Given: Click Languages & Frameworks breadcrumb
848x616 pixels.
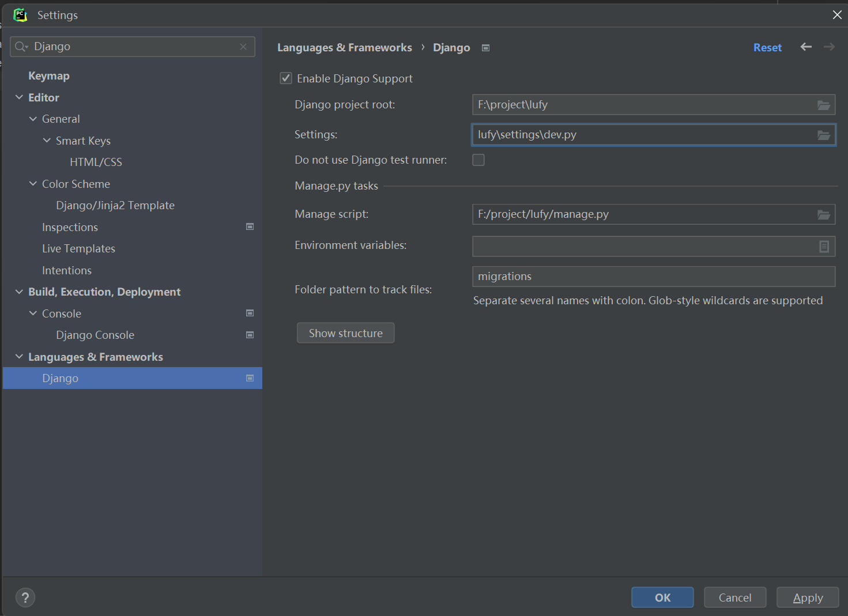Looking at the screenshot, I should (345, 48).
